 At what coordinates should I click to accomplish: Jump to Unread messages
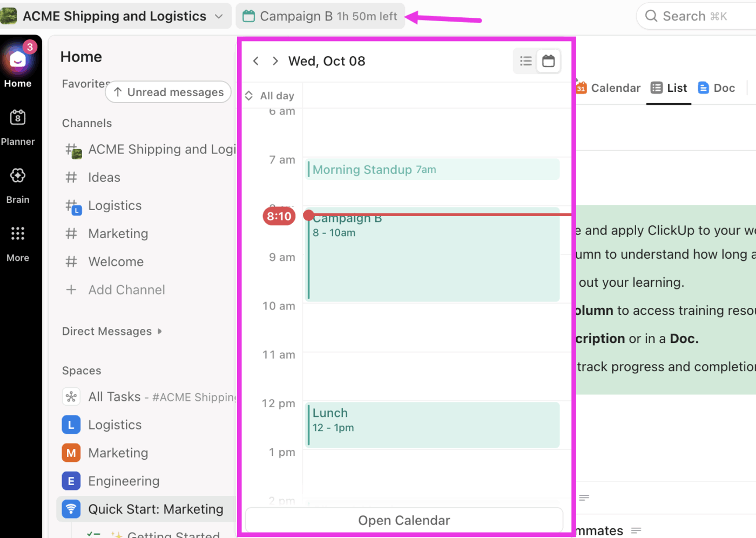coord(168,92)
